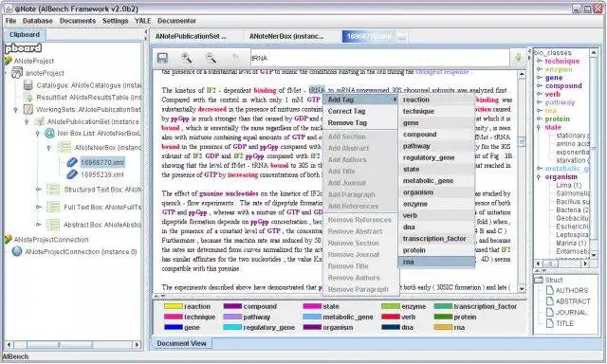The width and height of the screenshot is (607, 364).
Task: Open the YALE menu
Action: click(142, 21)
